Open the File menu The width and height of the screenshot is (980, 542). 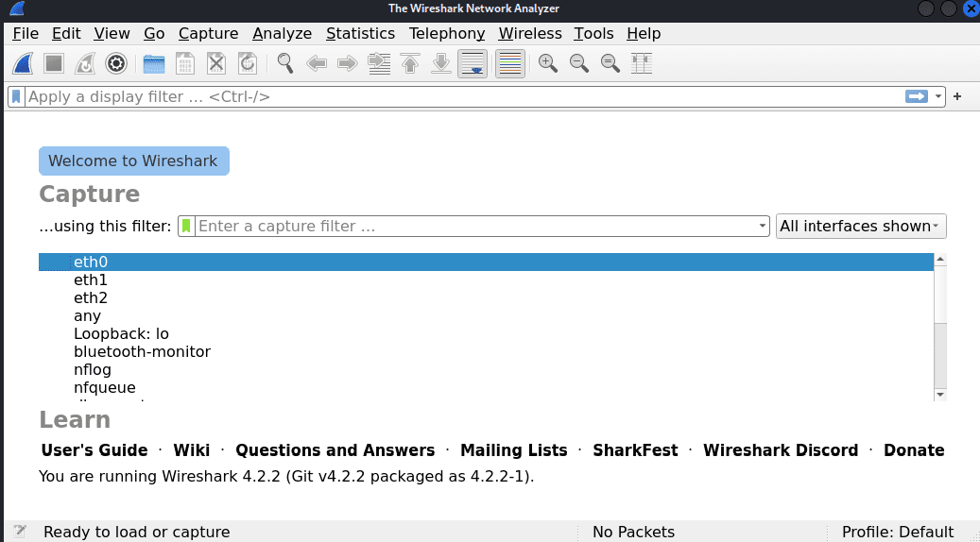[26, 34]
